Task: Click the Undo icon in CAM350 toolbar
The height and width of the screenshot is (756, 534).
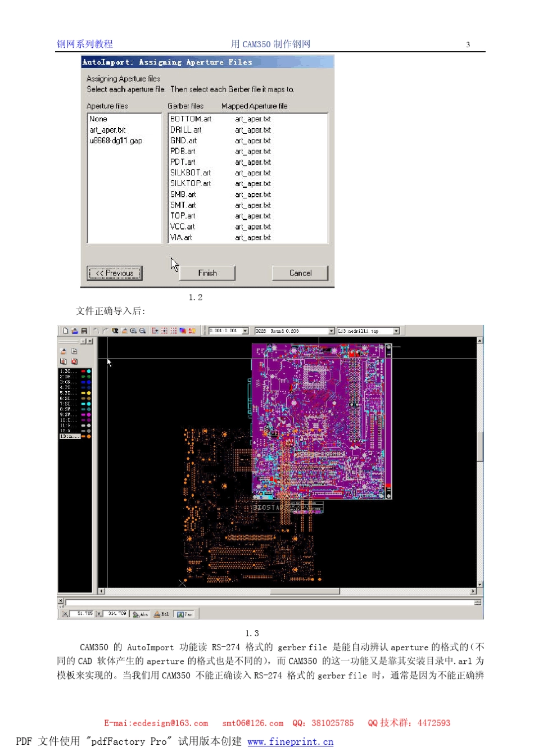Action: pyautogui.click(x=96, y=331)
